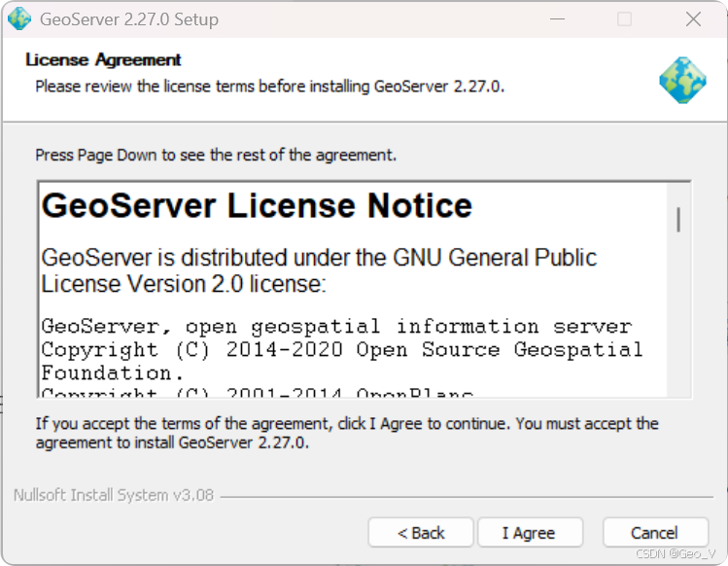Click 'If you accept the terms' instruction text
The width and height of the screenshot is (728, 566).
click(x=347, y=433)
